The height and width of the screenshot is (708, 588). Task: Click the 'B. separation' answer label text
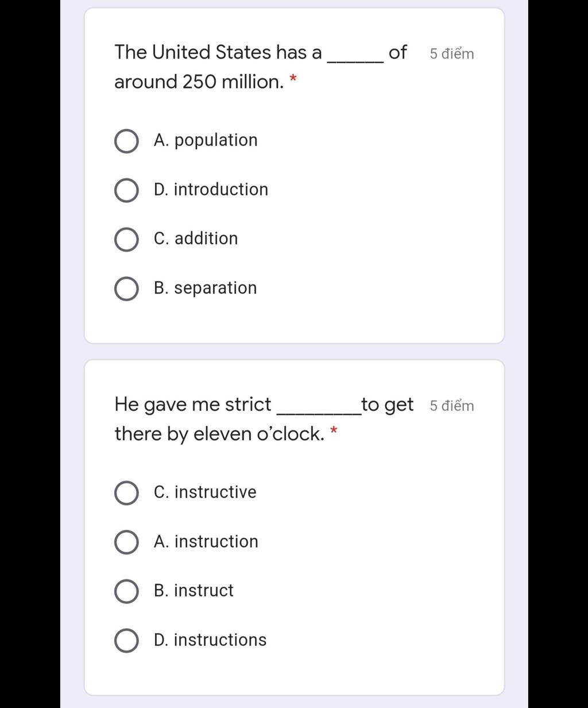pos(205,288)
